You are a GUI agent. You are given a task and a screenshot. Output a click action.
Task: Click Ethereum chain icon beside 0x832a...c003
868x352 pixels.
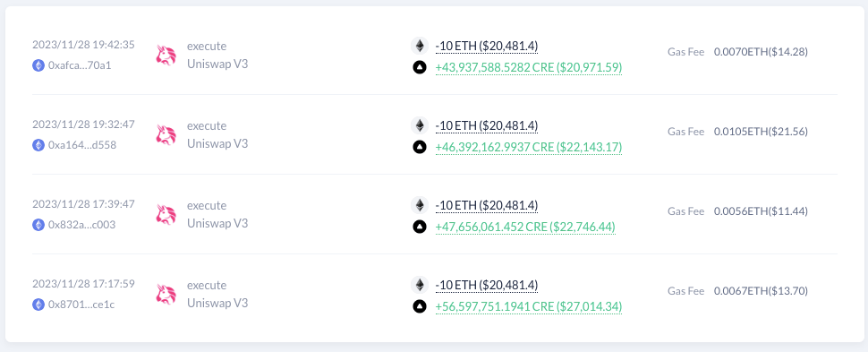38,225
